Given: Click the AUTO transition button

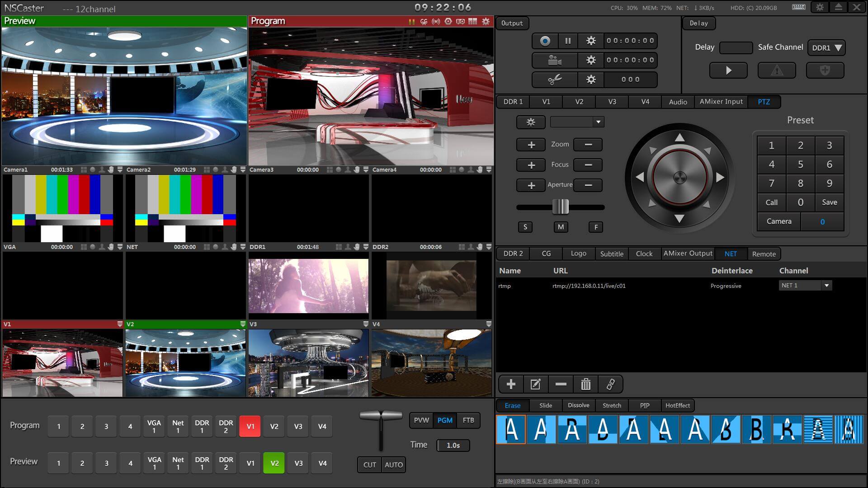Looking at the screenshot, I should pyautogui.click(x=392, y=464).
